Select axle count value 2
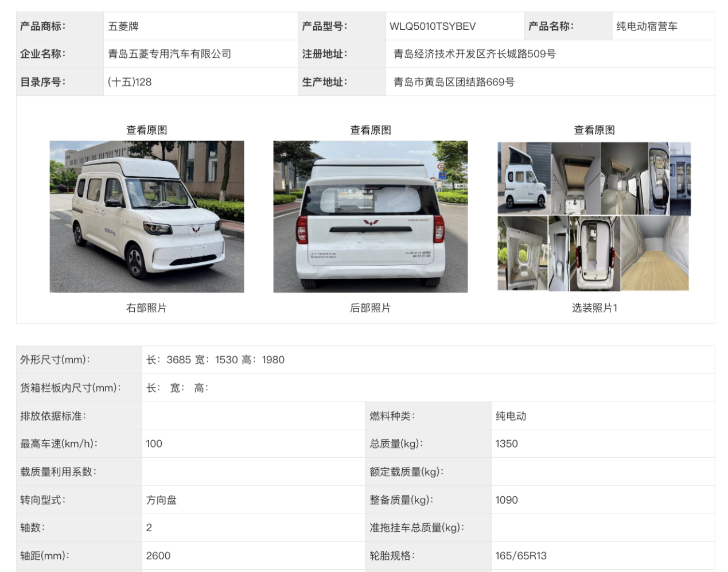Viewport: 728px width, 572px height. (149, 527)
